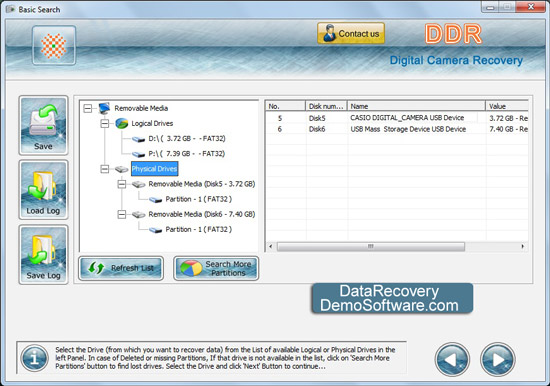Click the 7.40 GB value cell

(508, 129)
